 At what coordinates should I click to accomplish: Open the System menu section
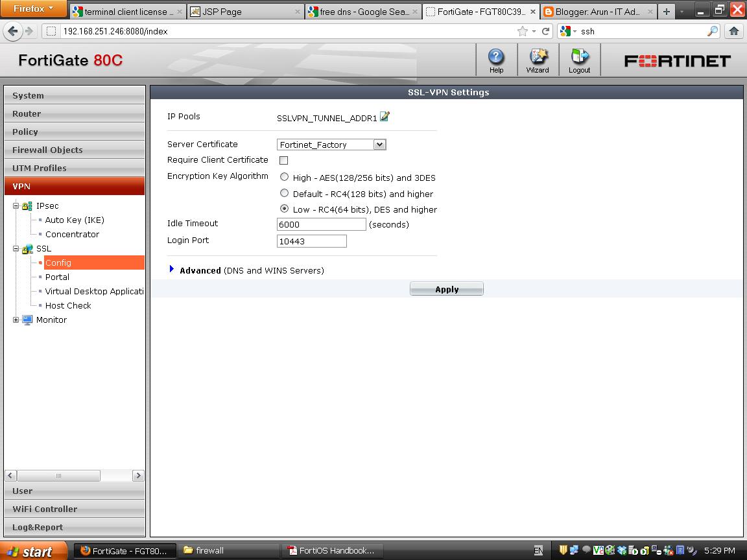click(x=75, y=95)
